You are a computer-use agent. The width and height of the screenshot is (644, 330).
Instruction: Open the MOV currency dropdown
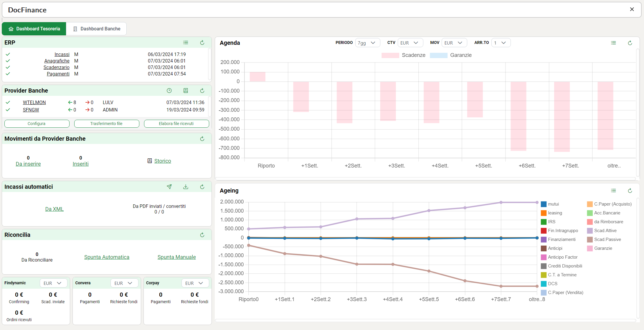click(454, 43)
